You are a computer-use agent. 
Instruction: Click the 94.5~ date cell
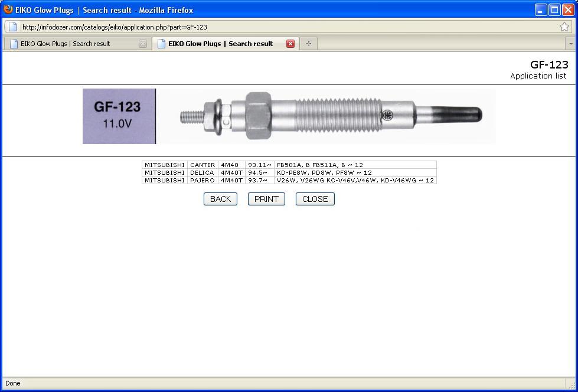[x=260, y=172]
